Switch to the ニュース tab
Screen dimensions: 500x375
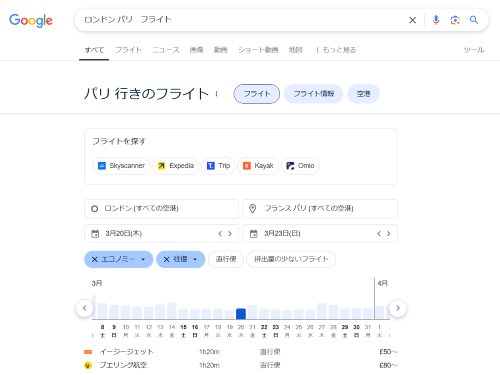point(166,50)
